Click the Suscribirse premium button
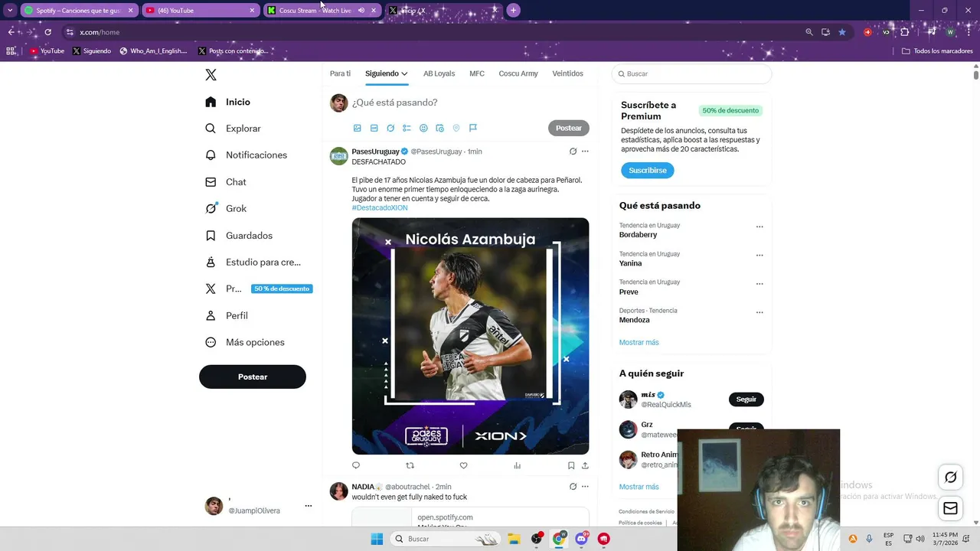This screenshot has width=980, height=551. (x=648, y=170)
